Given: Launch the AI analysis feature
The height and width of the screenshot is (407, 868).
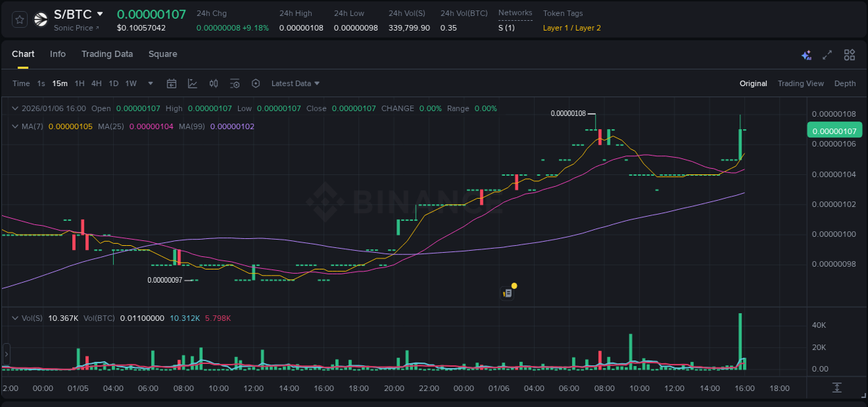Looking at the screenshot, I should pos(806,54).
